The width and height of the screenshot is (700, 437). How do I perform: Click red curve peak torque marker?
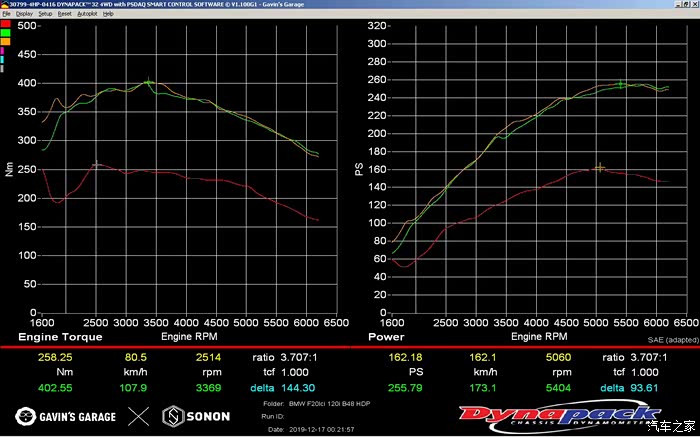point(96,164)
